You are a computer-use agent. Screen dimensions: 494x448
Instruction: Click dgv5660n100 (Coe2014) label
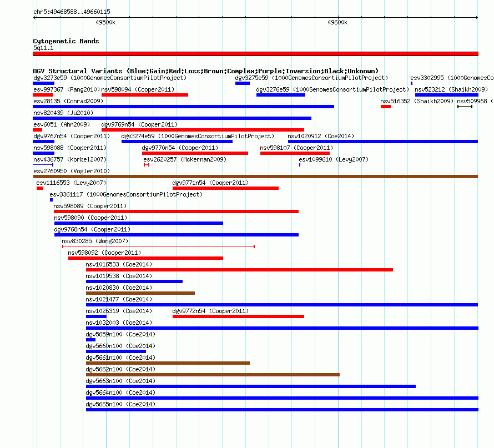(x=120, y=346)
